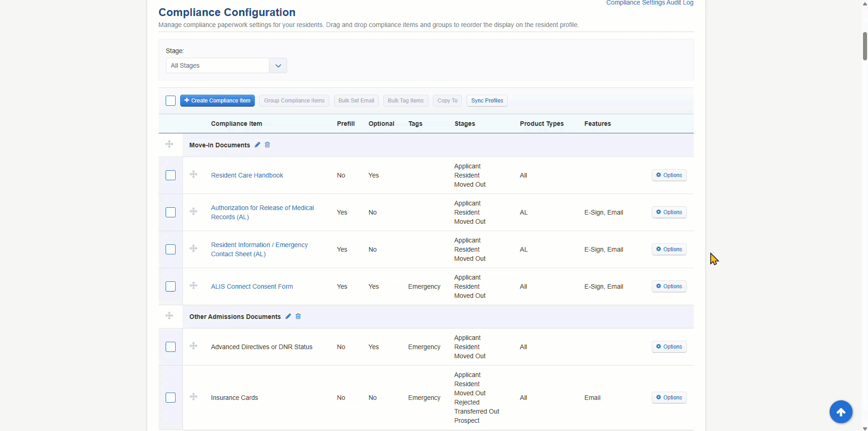
Task: Select all compliance items checkbox in toolbar
Action: (x=171, y=101)
